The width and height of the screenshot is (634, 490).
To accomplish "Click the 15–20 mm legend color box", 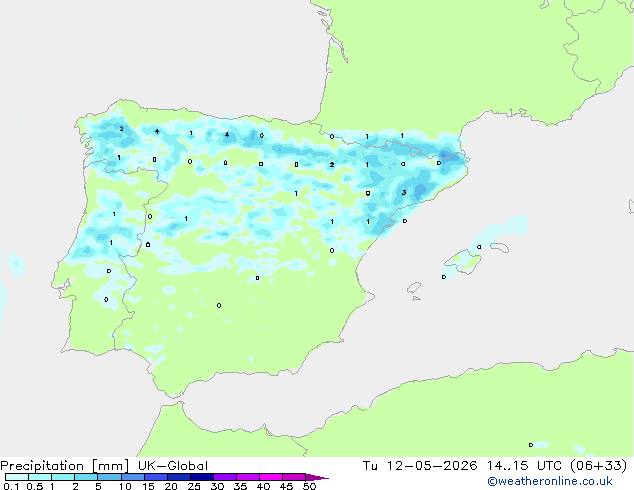I will (155, 477).
